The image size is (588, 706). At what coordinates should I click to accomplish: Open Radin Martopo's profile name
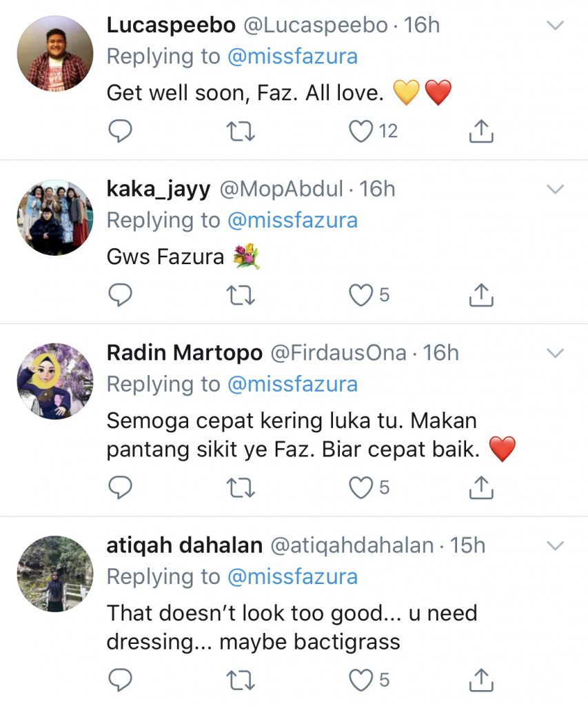click(185, 353)
